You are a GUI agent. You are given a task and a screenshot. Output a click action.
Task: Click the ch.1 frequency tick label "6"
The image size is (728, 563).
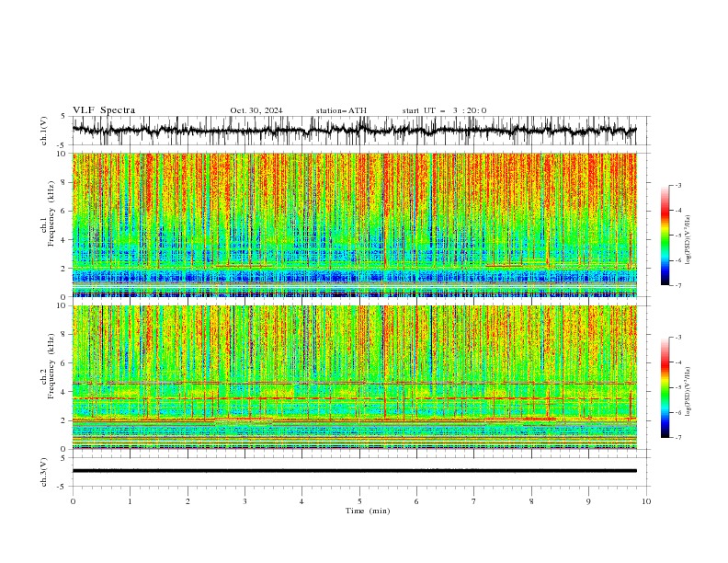tap(65, 211)
